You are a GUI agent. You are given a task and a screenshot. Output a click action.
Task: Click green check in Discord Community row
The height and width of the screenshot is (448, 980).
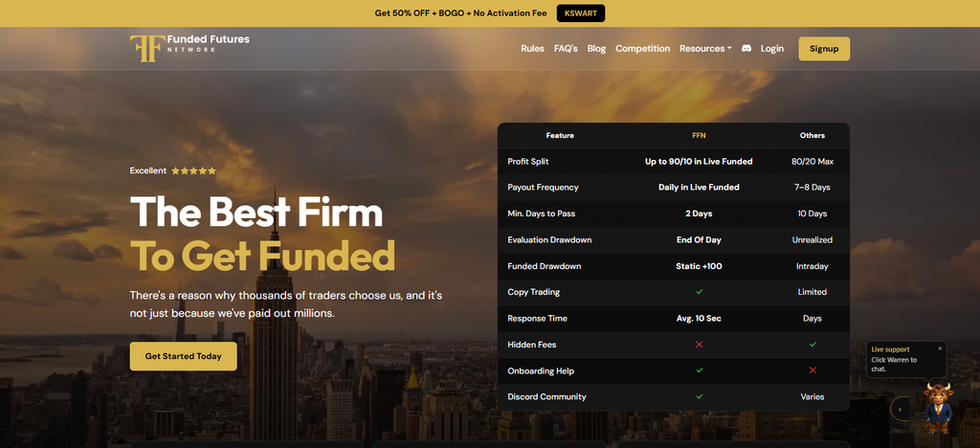coord(699,396)
